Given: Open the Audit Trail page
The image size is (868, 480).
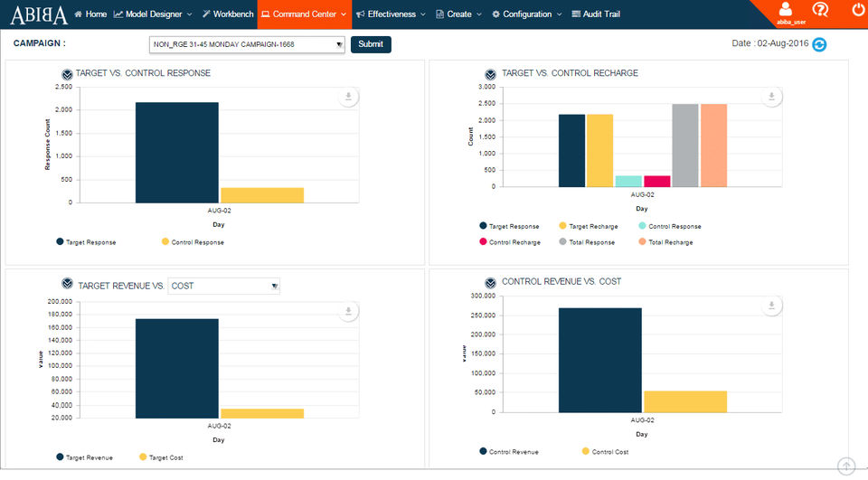Looking at the screenshot, I should click(596, 14).
